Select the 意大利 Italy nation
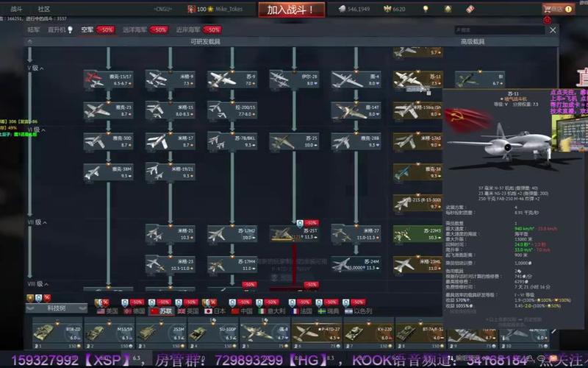This screenshot has width=588, height=368. (x=272, y=311)
